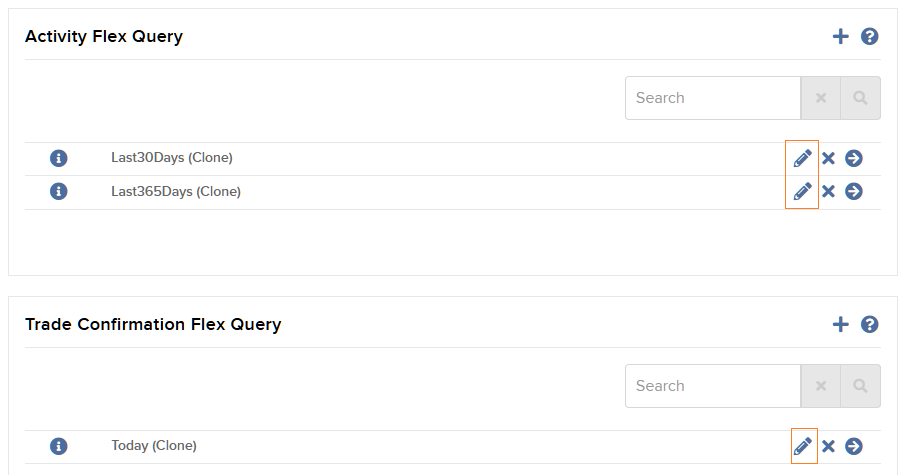898x475 pixels.
Task: Focus the Trade Confirmation search field
Action: pos(712,386)
